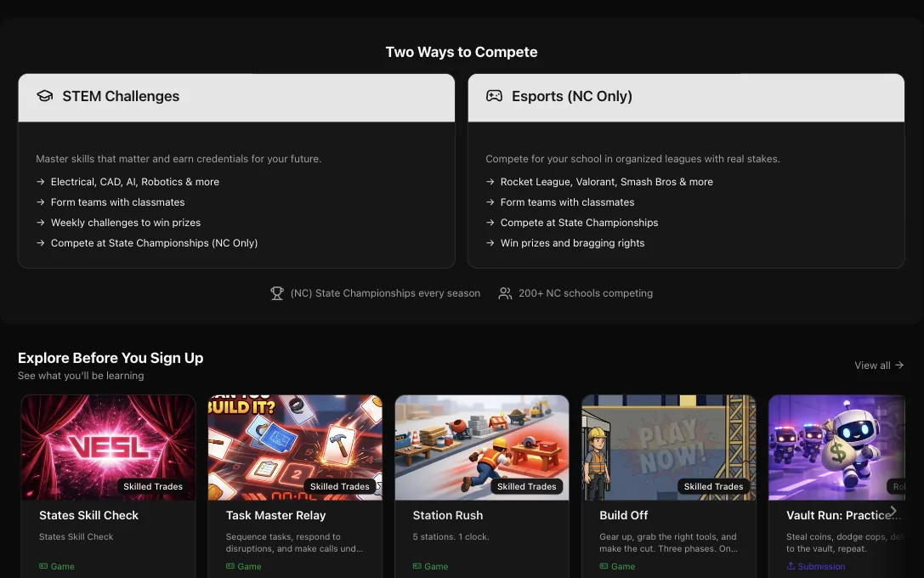Click 'Win prizes and bragging rights' text
This screenshot has width=924, height=578.
[573, 243]
